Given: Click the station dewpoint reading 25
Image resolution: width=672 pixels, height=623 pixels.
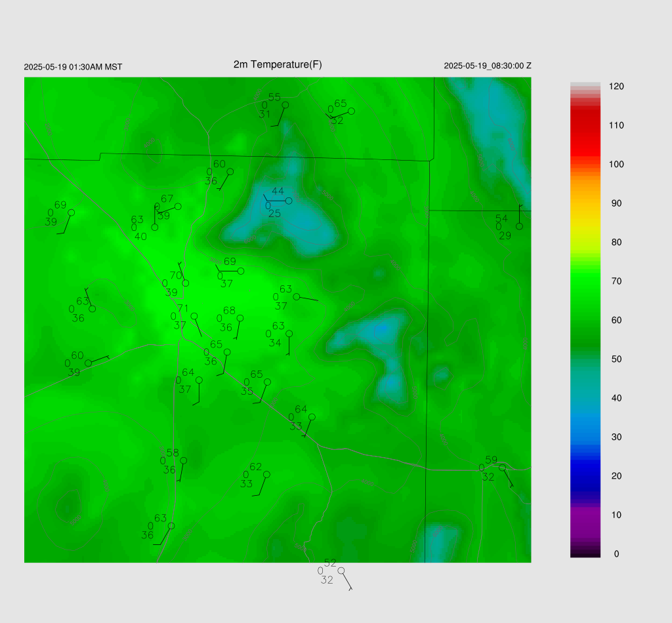Looking at the screenshot, I should click(274, 213).
